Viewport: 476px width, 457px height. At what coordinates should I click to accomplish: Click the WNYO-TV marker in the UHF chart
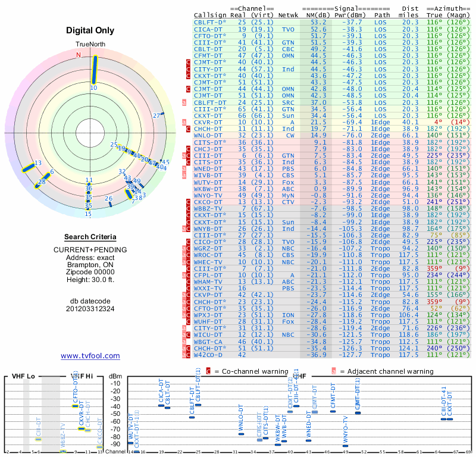click(346, 446)
